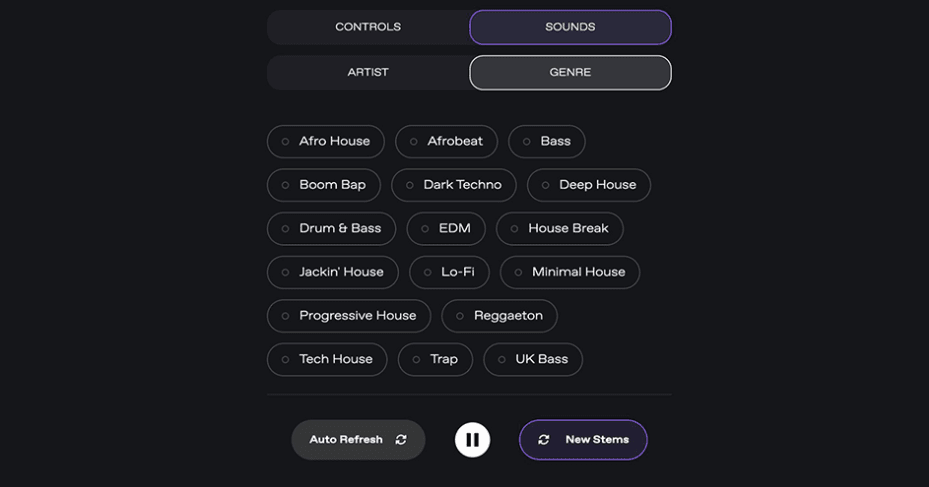Select the EDM genre chip
Screen dimensions: 929x487
click(x=446, y=228)
